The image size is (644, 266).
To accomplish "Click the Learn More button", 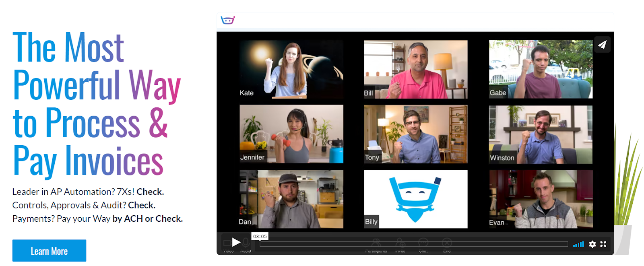I will tap(49, 251).
